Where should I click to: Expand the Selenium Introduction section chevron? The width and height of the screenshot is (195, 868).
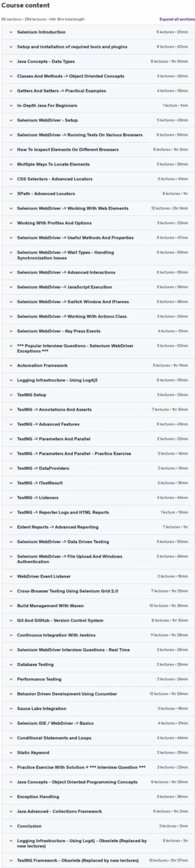click(x=11, y=32)
